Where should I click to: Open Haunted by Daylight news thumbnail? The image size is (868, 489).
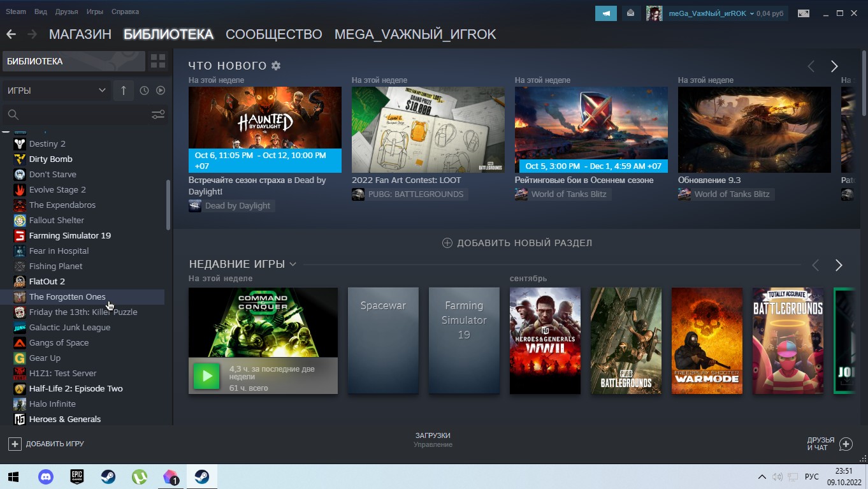click(265, 129)
